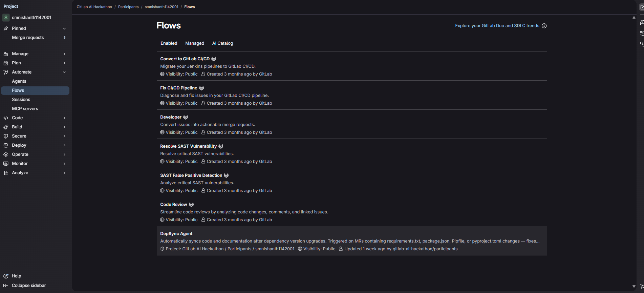Click the tanuki badge beside Code Review
Viewport: 644px width, 293px height.
click(191, 205)
